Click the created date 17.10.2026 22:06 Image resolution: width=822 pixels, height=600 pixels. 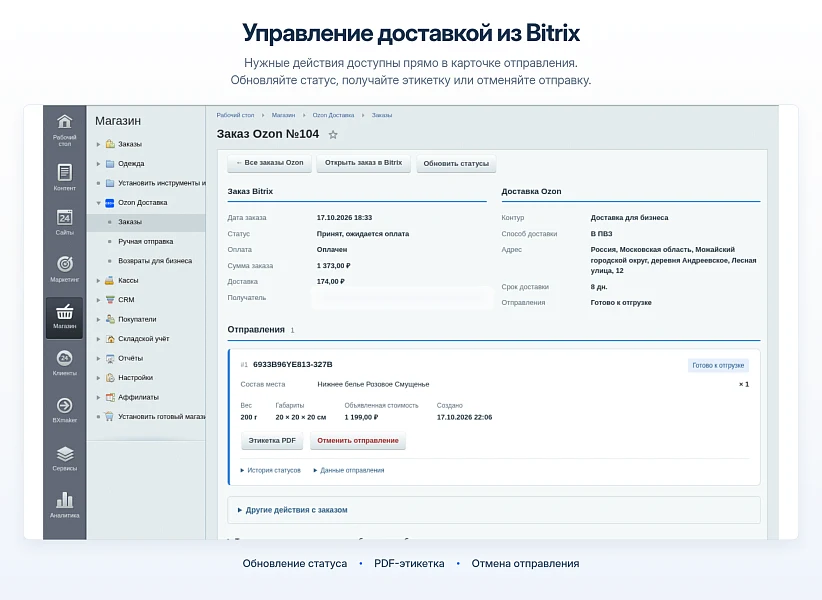tap(464, 418)
